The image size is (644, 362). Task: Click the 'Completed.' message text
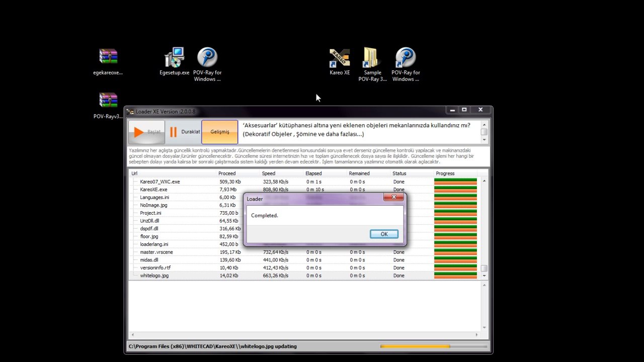[x=265, y=215]
